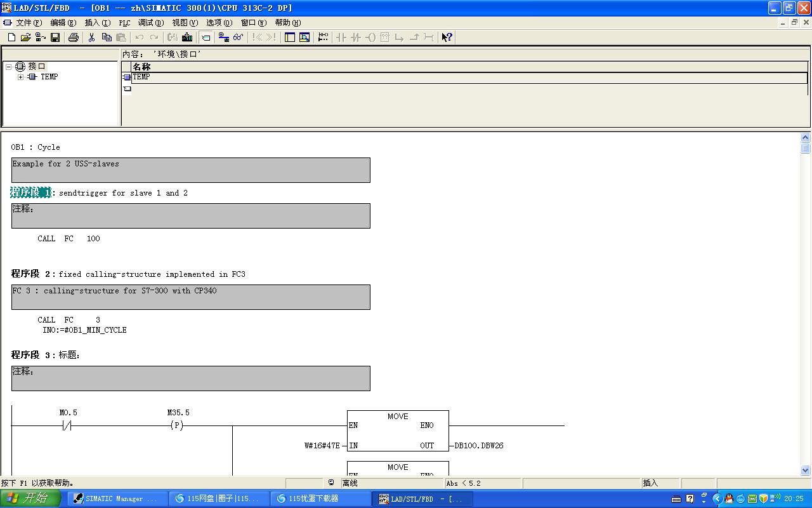Image resolution: width=812 pixels, height=508 pixels.
Task: Toggle the Overviews pane button
Action: (290, 37)
